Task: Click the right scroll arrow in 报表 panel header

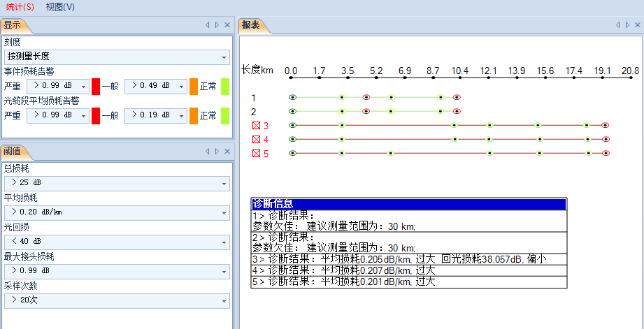Action: [x=627, y=25]
